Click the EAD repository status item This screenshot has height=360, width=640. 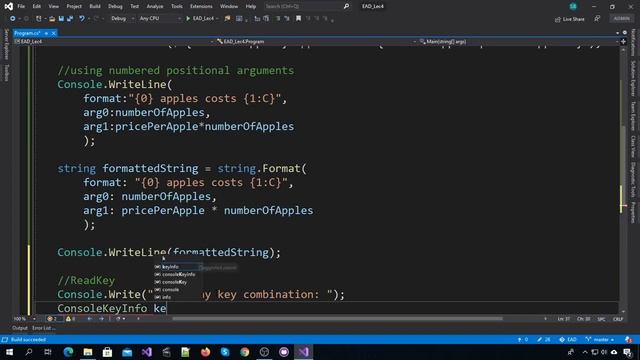[568, 340]
